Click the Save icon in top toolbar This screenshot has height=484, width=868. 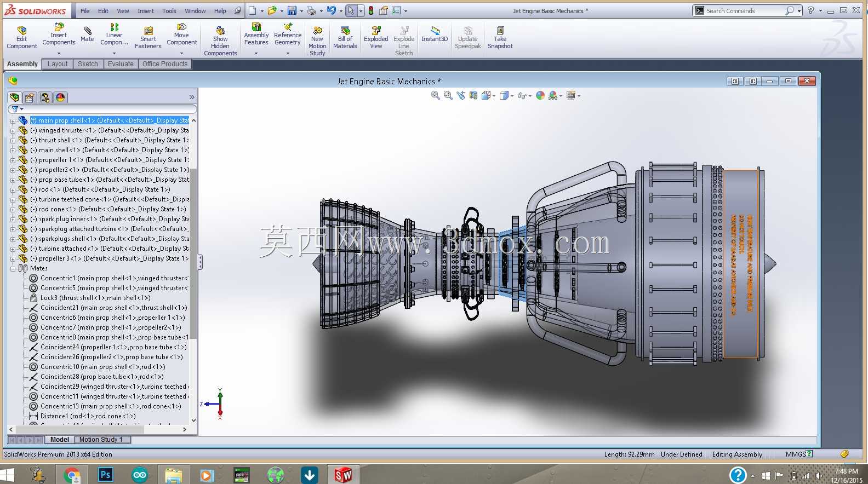[292, 10]
